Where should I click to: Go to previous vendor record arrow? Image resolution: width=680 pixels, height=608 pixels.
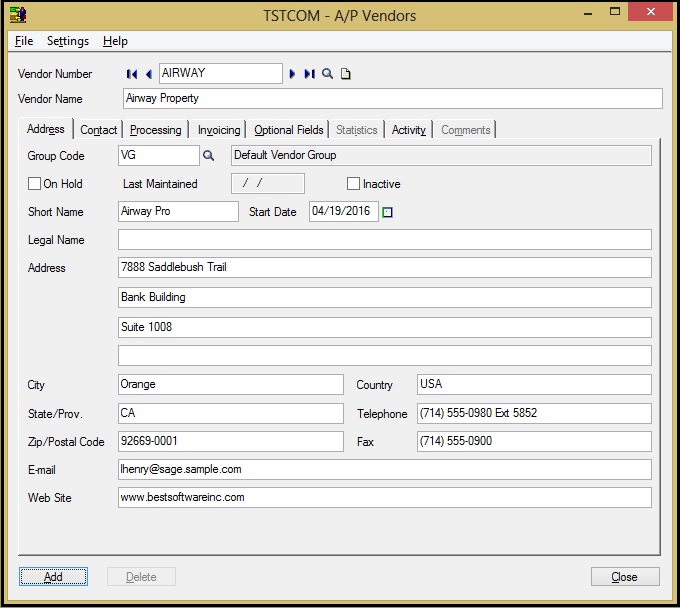tap(149, 74)
